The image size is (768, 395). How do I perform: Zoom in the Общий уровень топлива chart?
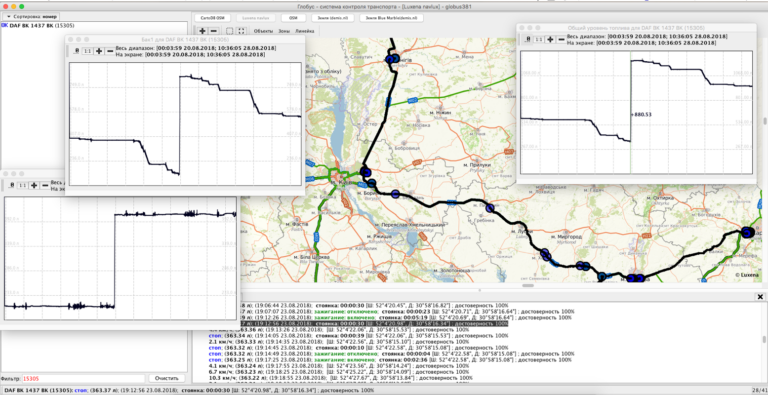pos(550,39)
